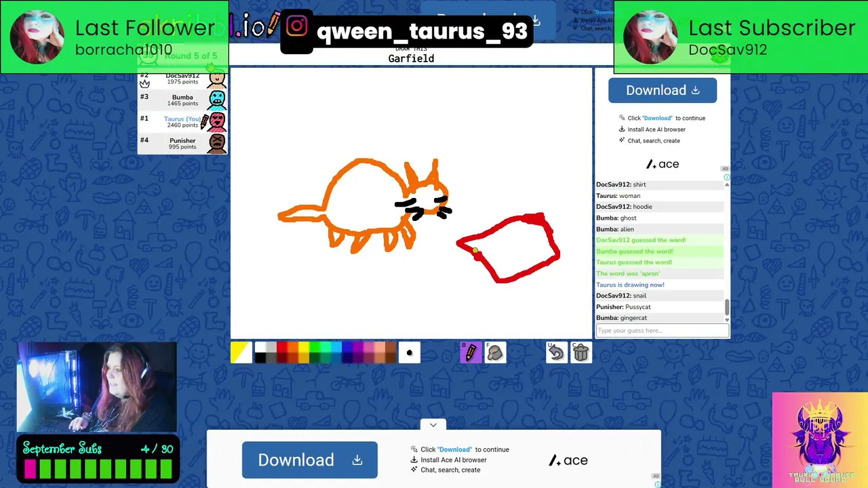The height and width of the screenshot is (488, 868).
Task: Click the Instagram logo icon in overlay
Action: (x=297, y=26)
